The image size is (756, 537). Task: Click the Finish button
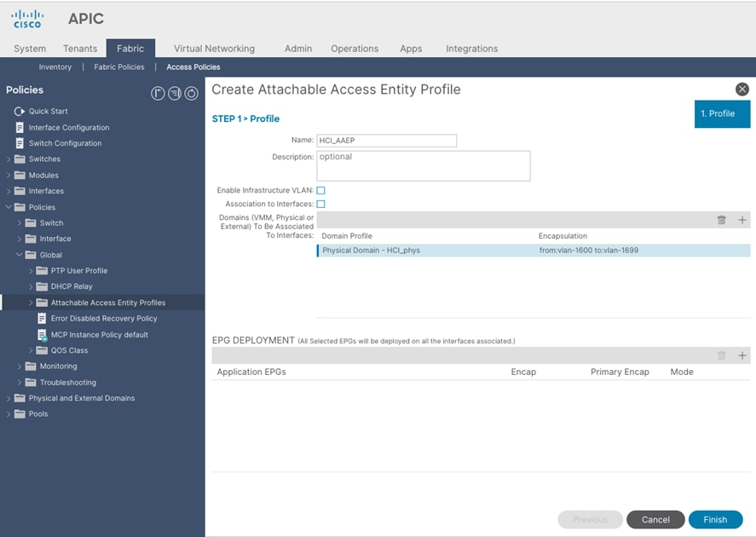[x=715, y=519]
